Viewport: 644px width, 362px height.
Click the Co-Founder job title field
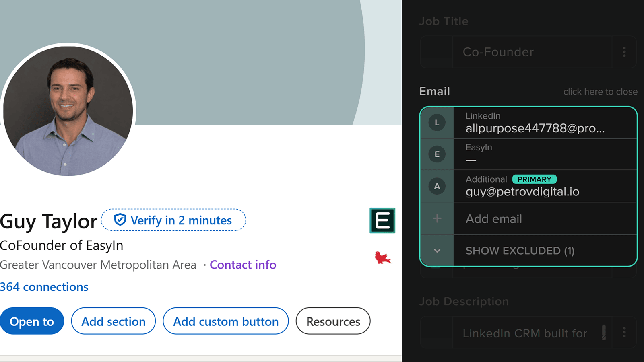tap(532, 52)
